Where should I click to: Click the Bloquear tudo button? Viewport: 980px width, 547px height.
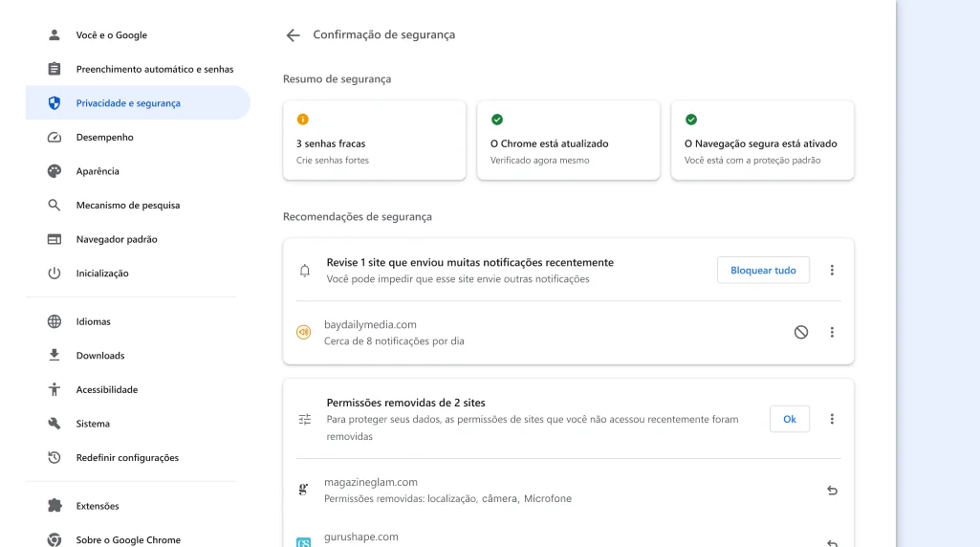[x=763, y=270]
